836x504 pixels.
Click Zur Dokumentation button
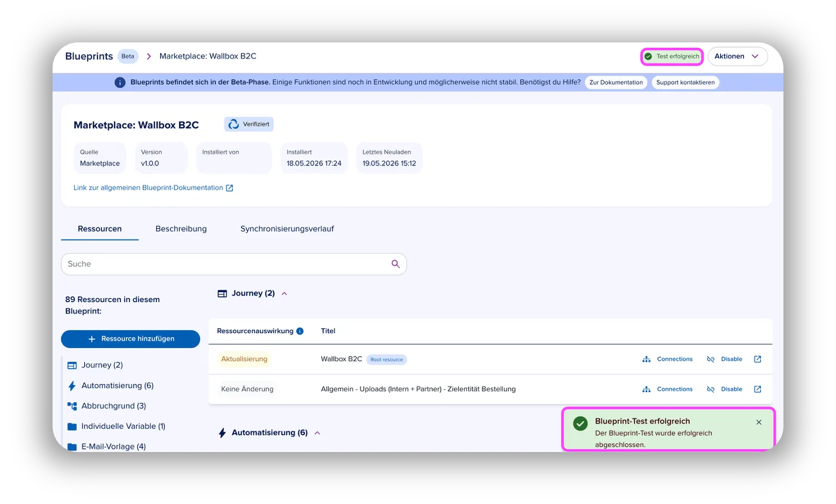[616, 82]
